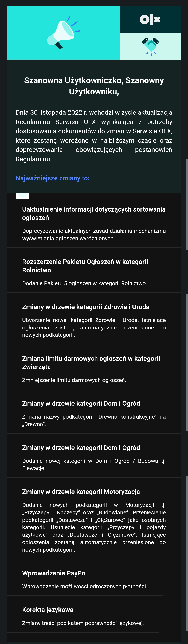
Task: Click the intro paragraph about 30 listopada 2022
Action: [94, 136]
